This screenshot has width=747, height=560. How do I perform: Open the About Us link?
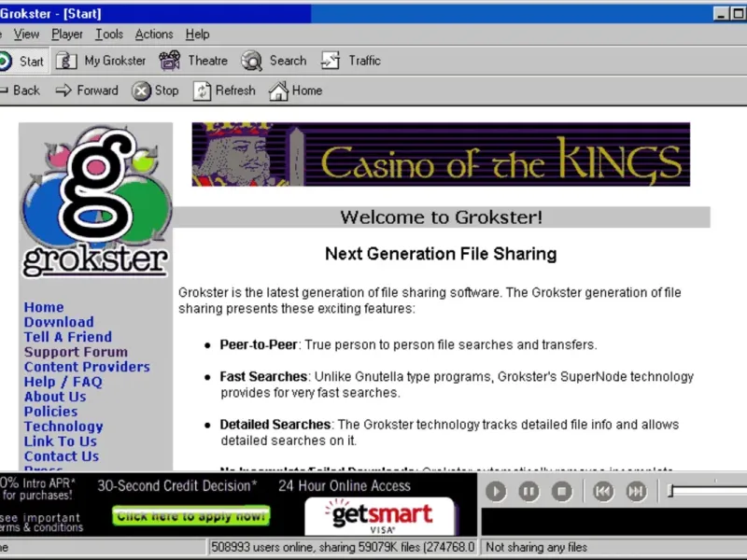pyautogui.click(x=55, y=397)
